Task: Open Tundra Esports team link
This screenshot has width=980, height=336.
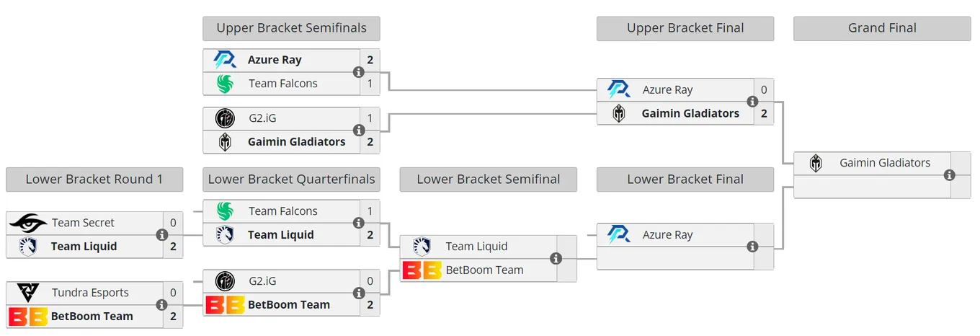Action: pyautogui.click(x=90, y=293)
